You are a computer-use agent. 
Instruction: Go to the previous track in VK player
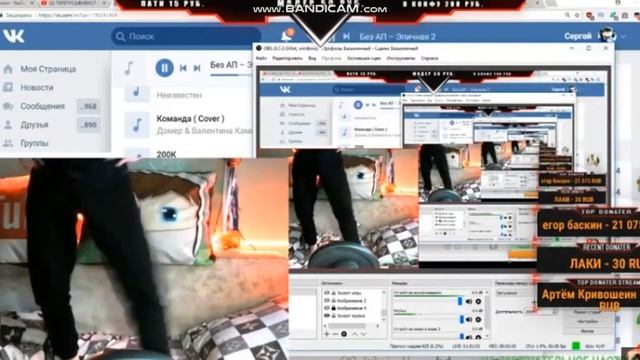tap(183, 68)
